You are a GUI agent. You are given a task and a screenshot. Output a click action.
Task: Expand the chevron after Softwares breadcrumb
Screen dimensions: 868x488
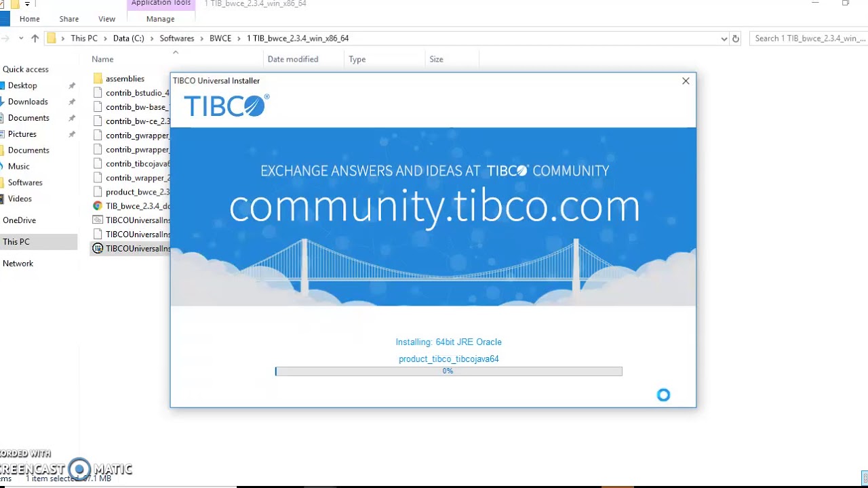[x=201, y=39]
